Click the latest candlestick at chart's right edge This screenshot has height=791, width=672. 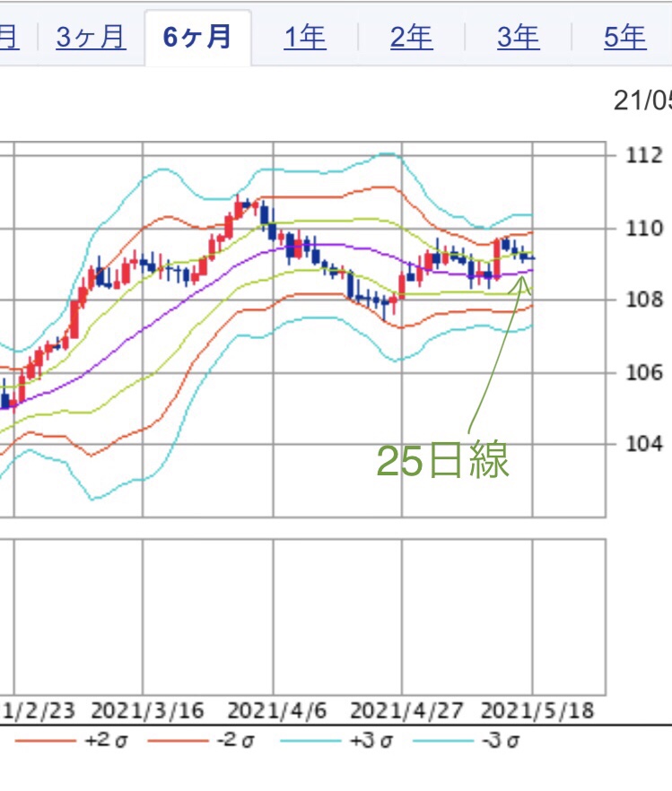pos(531,258)
